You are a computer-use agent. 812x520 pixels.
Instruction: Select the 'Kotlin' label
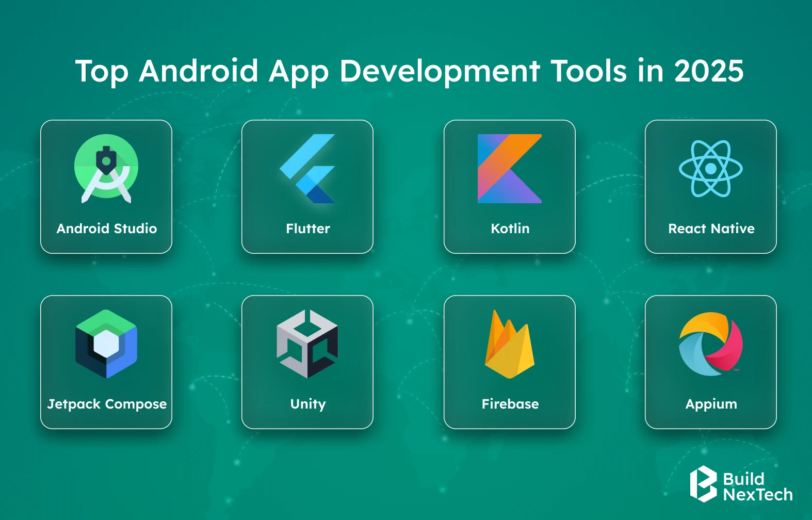(x=510, y=229)
